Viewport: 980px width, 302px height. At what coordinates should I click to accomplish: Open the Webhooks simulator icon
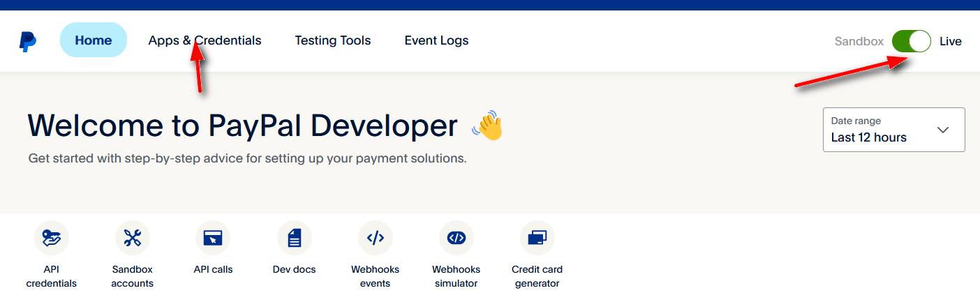(x=456, y=238)
